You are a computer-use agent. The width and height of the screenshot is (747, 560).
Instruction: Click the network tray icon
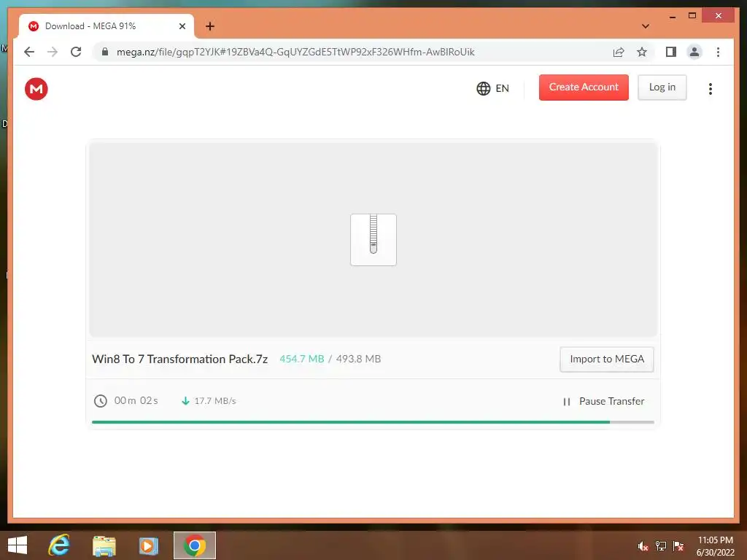tap(661, 546)
